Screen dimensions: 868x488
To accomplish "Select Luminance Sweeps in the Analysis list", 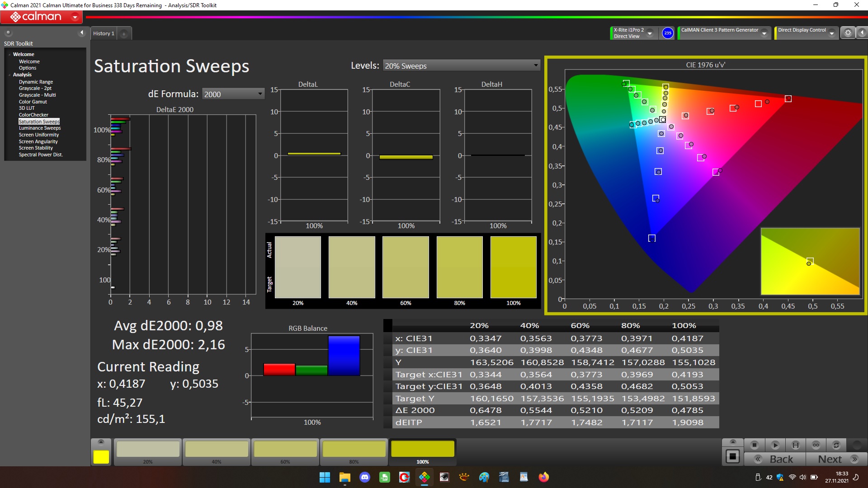I will (40, 128).
